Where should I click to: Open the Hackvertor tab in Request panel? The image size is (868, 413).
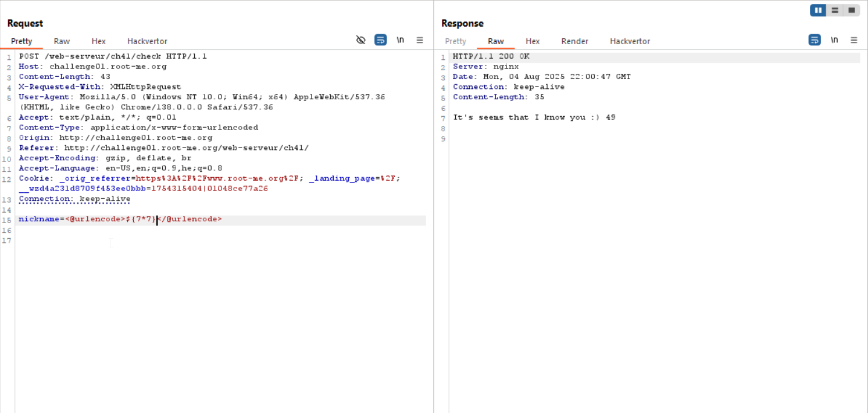click(x=147, y=41)
